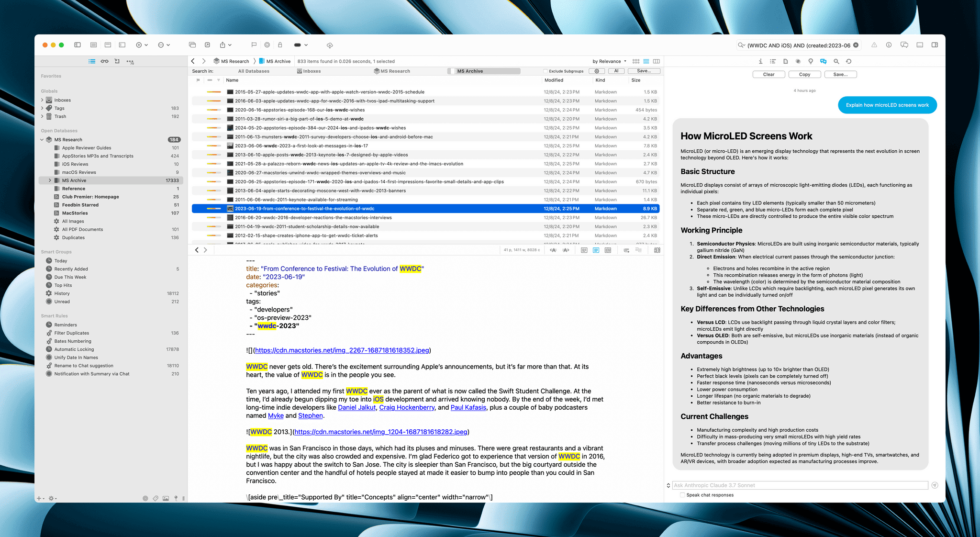Screen dimensions: 980x537
Task: Decrease text size in the viewer
Action: click(553, 250)
